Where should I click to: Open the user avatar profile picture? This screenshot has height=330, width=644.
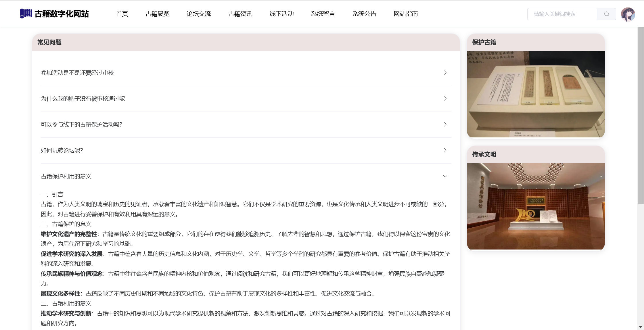point(628,14)
